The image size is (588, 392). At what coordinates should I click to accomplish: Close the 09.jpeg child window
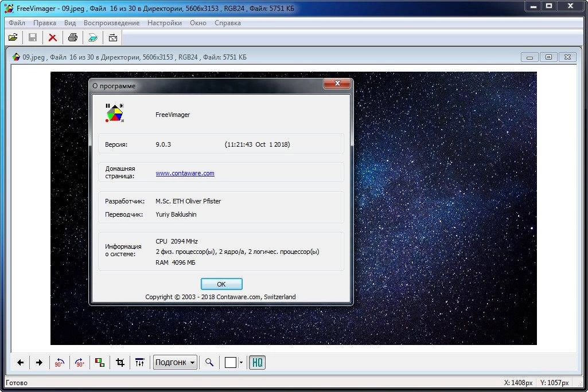click(x=567, y=57)
